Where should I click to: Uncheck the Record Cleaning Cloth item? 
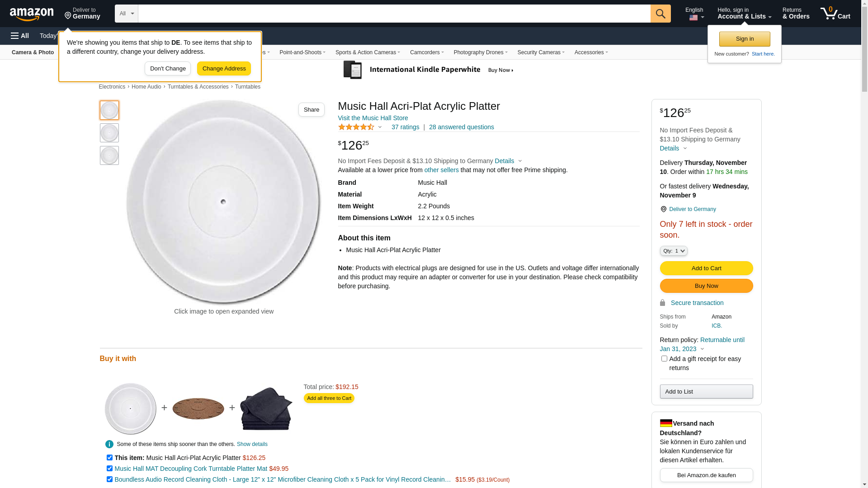109,479
